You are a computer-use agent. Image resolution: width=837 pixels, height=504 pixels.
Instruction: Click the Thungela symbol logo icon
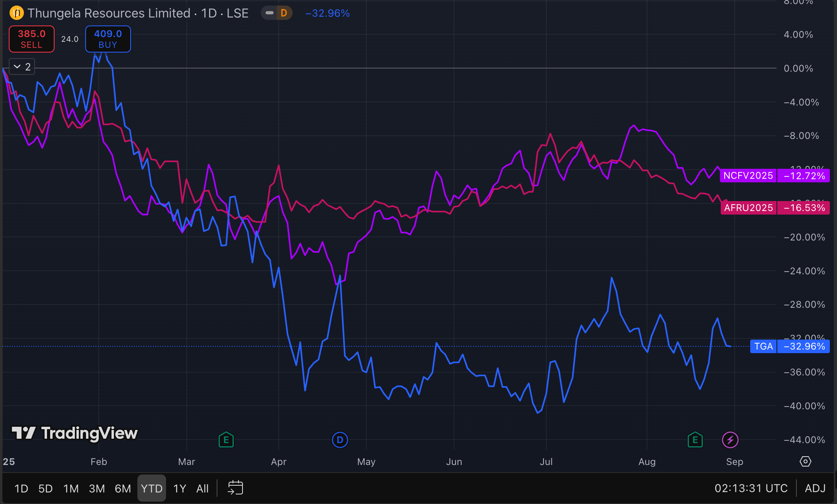coord(16,13)
